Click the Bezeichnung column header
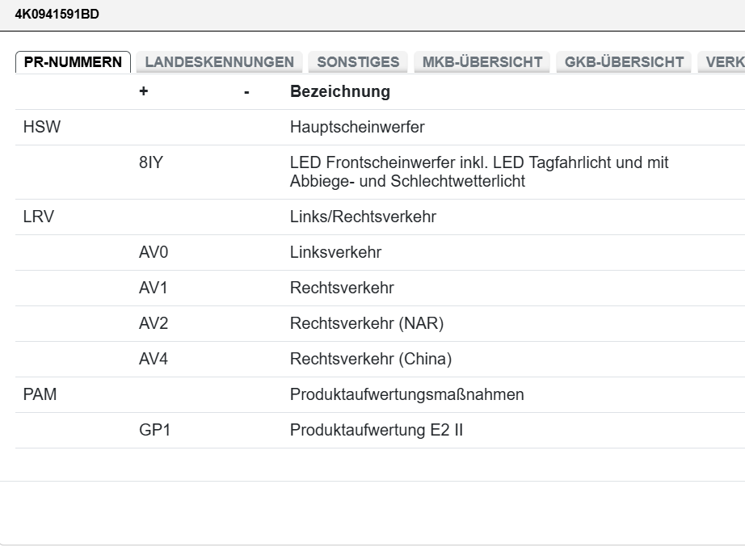745x560 pixels. point(339,91)
